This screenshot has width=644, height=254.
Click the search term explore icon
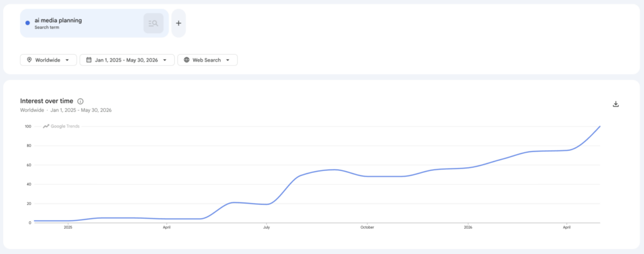153,23
